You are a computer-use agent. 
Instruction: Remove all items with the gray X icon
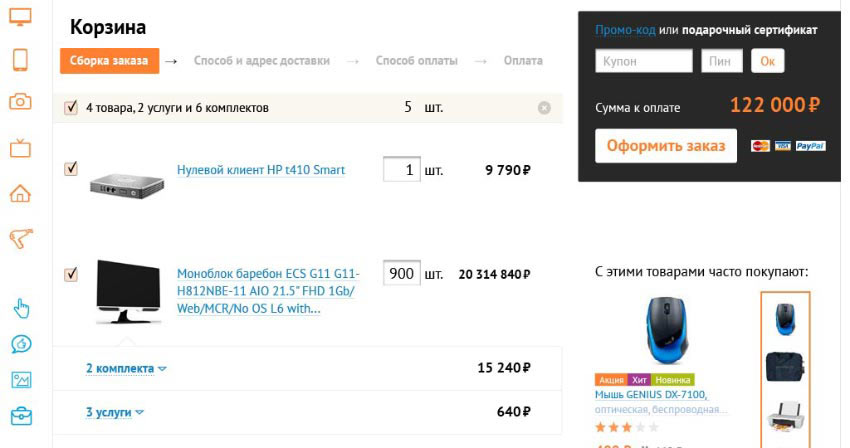544,108
